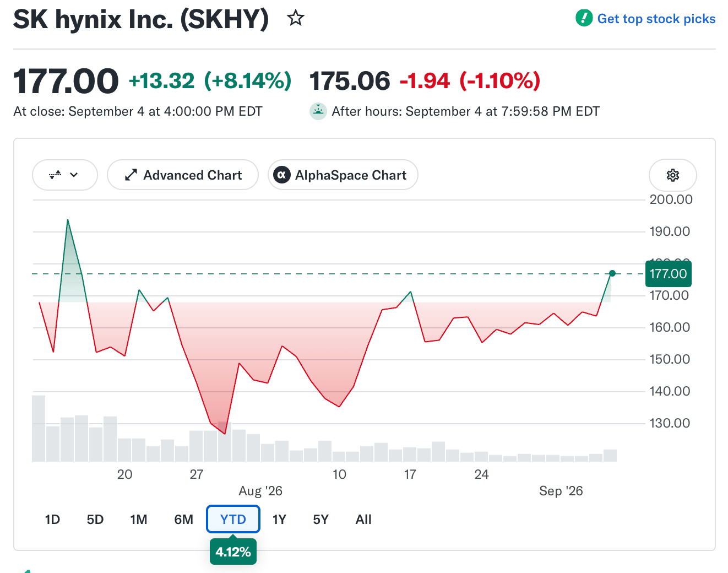Click the SK hynix Inc. (SKHY) title
The image size is (728, 573).
tap(141, 19)
